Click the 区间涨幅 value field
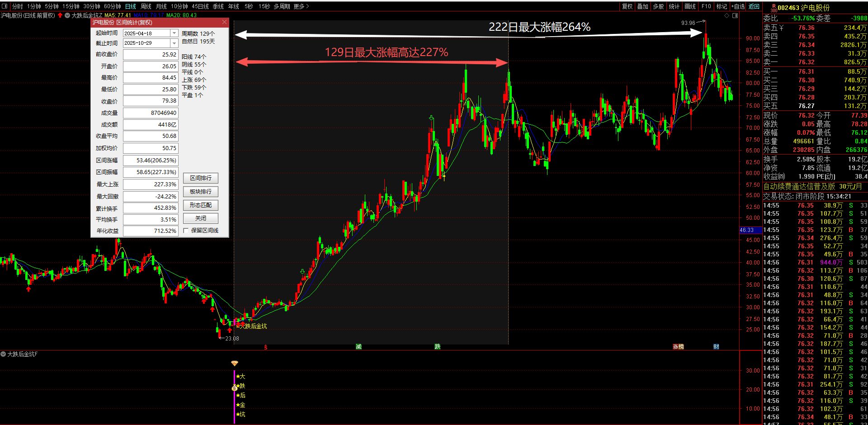This screenshot has height=425, width=868. pyautogui.click(x=151, y=161)
